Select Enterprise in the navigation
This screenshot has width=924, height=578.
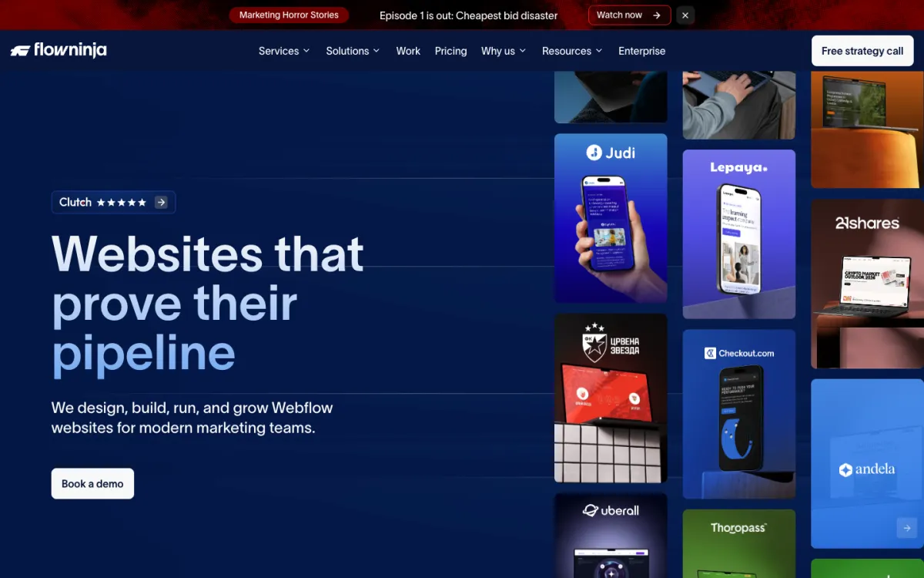[641, 51]
